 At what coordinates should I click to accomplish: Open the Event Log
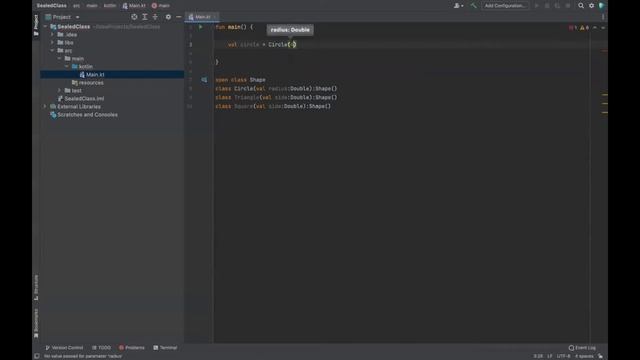click(582, 348)
